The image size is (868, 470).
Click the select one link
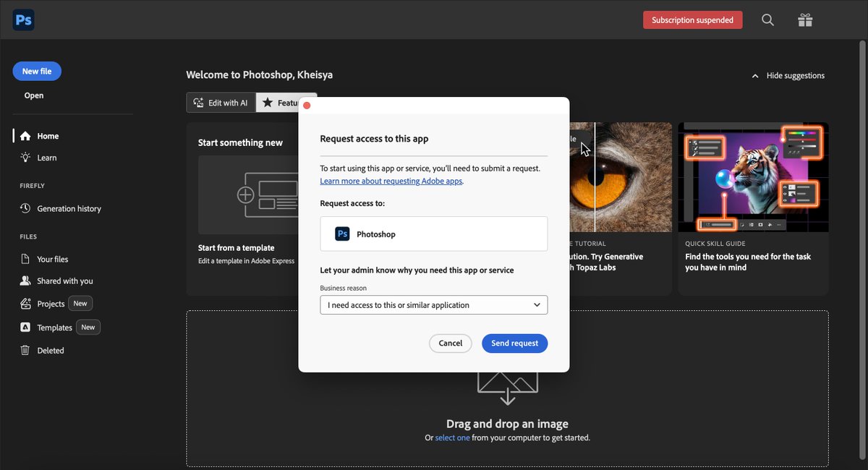pos(453,437)
